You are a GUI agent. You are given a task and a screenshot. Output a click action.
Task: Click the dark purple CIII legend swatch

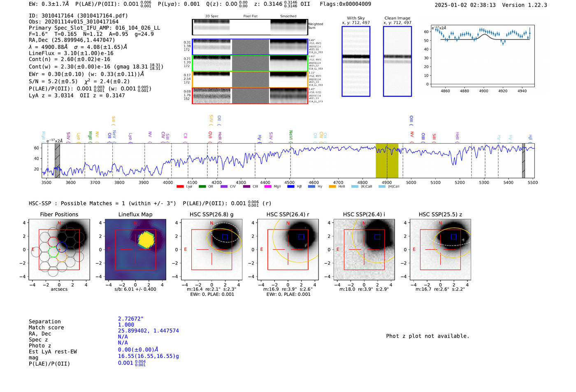coord(246,187)
